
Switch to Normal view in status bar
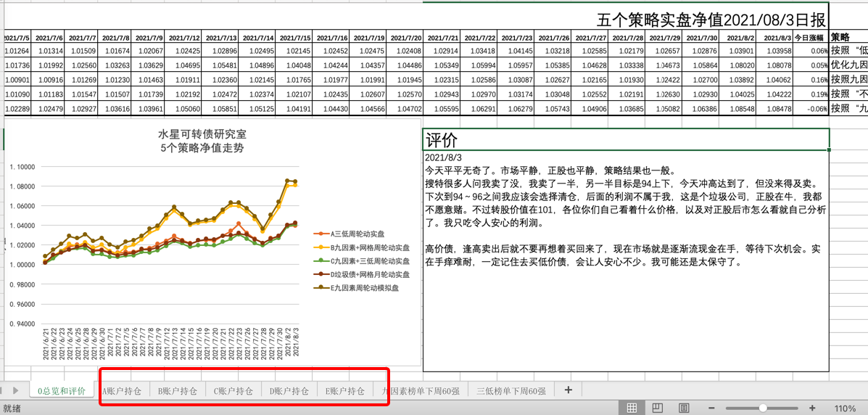pos(631,408)
